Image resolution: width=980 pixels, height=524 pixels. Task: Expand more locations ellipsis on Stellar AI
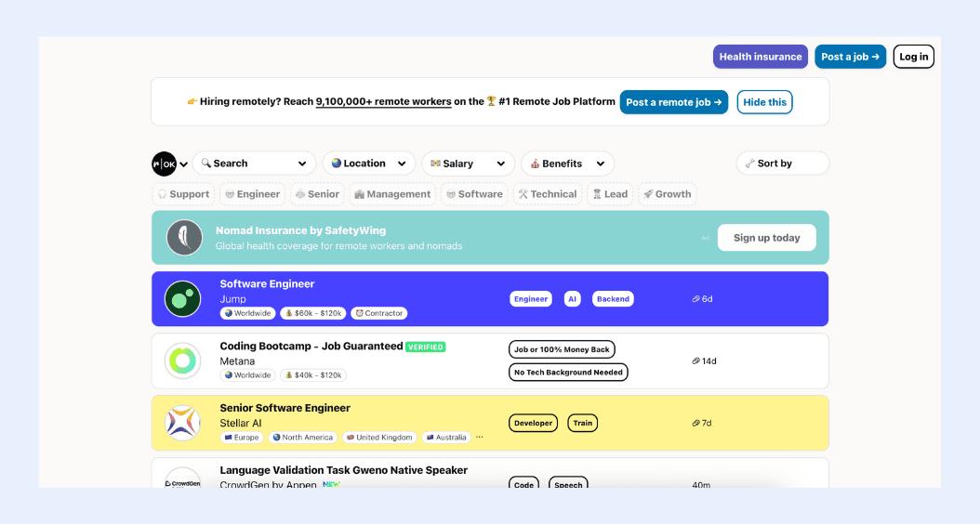click(x=480, y=438)
